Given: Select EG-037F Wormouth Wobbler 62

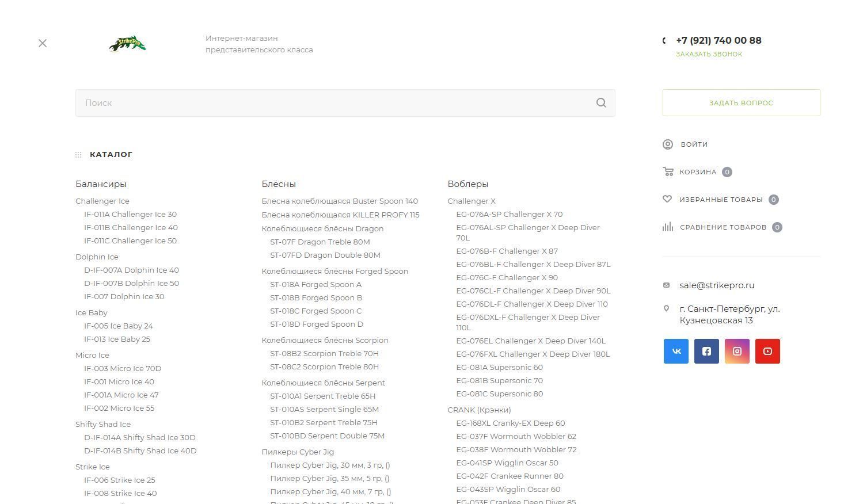Looking at the screenshot, I should (516, 436).
